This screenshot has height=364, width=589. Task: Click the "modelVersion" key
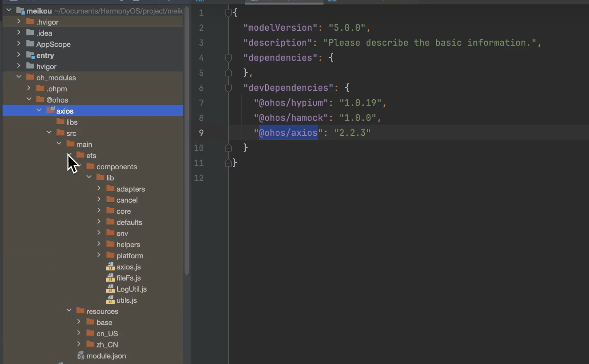click(x=281, y=28)
